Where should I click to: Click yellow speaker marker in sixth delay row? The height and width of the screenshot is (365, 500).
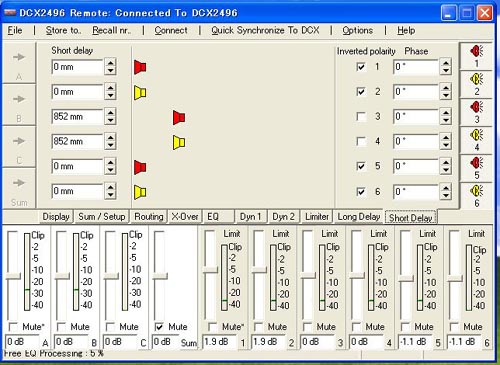click(140, 192)
